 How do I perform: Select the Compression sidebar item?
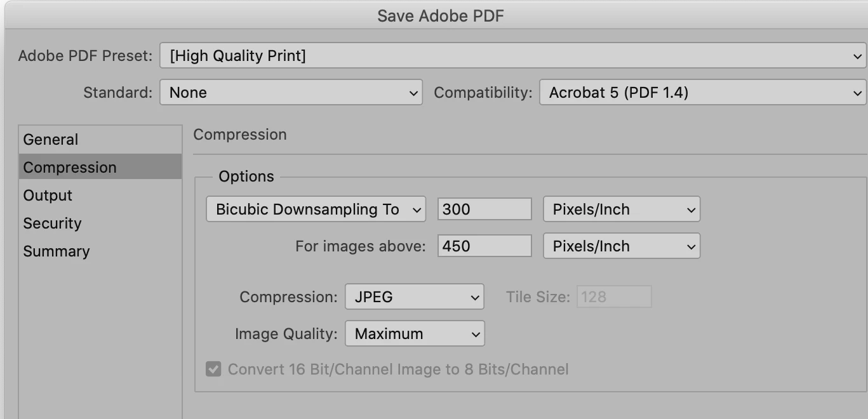click(x=70, y=168)
